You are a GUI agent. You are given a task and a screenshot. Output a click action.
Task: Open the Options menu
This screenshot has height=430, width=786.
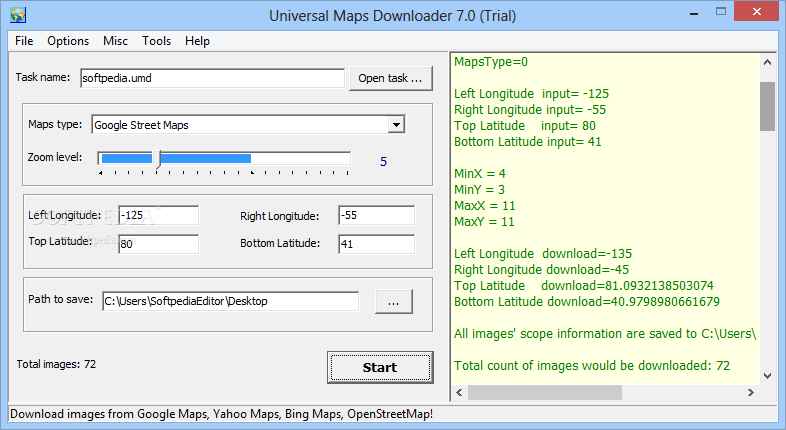click(68, 41)
